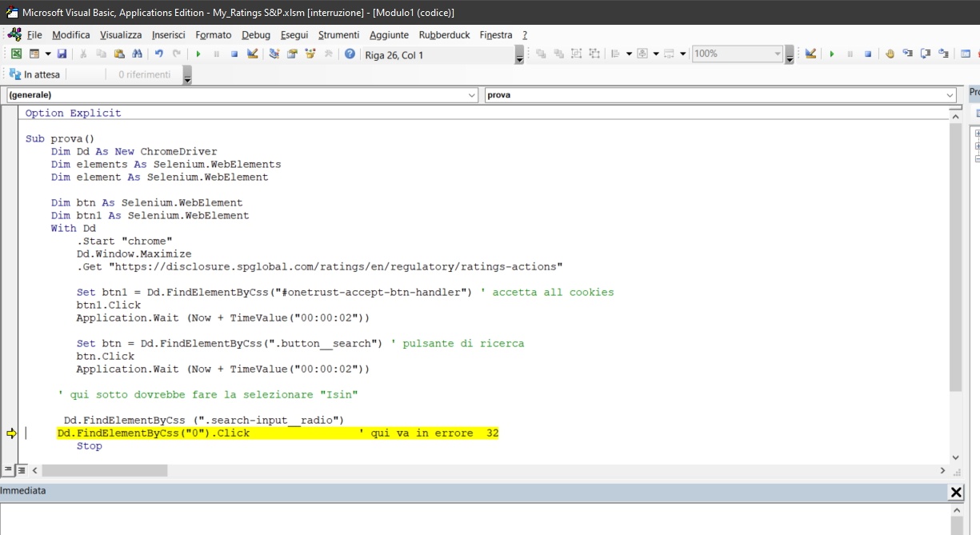The height and width of the screenshot is (535, 980).
Task: Open the Strumenti menu
Action: (x=339, y=34)
